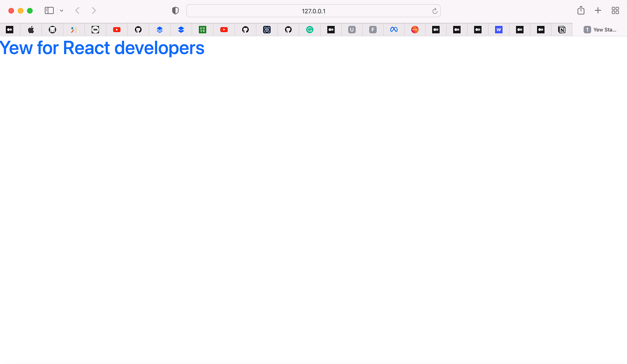Click the 127.0.0.1 address field
This screenshot has width=627, height=364.
pos(313,11)
